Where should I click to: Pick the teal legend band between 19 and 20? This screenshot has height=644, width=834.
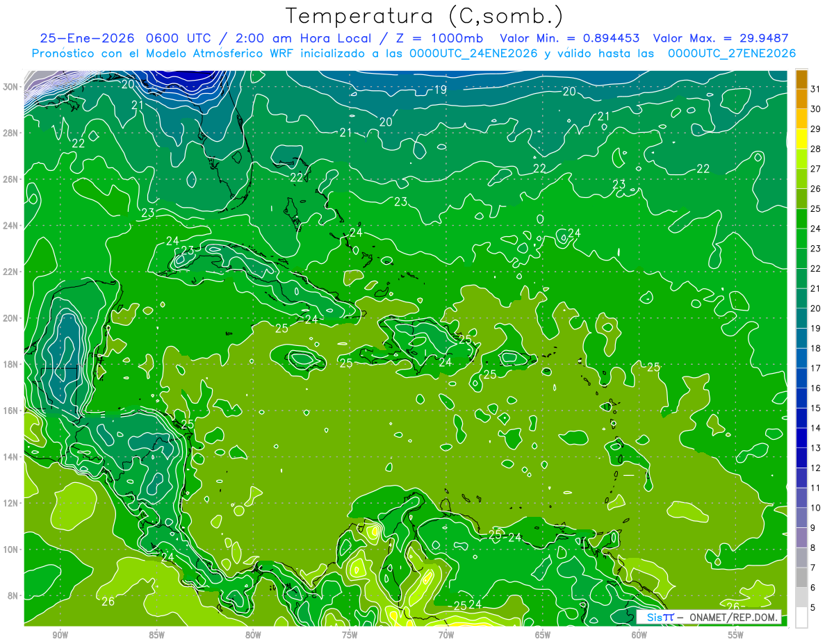[801, 318]
